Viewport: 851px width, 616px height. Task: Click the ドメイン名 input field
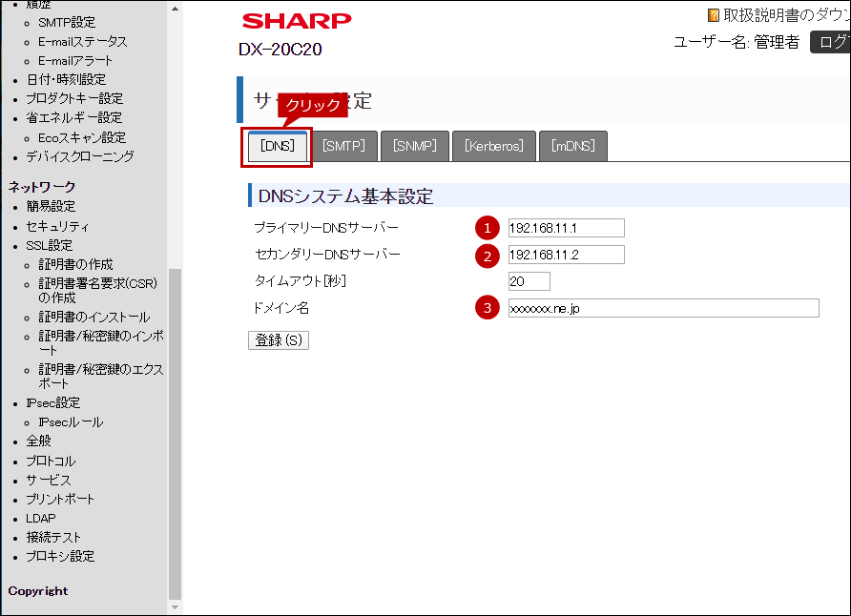point(663,308)
